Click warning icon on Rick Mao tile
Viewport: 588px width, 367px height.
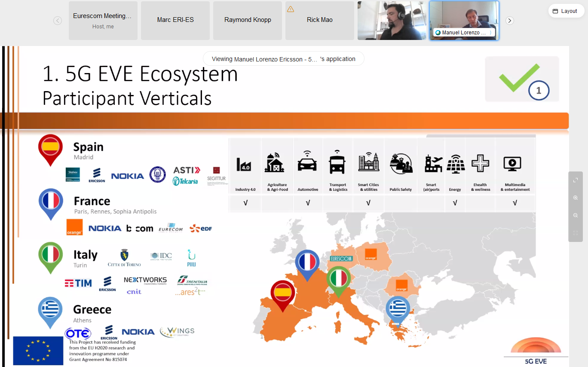(x=291, y=9)
